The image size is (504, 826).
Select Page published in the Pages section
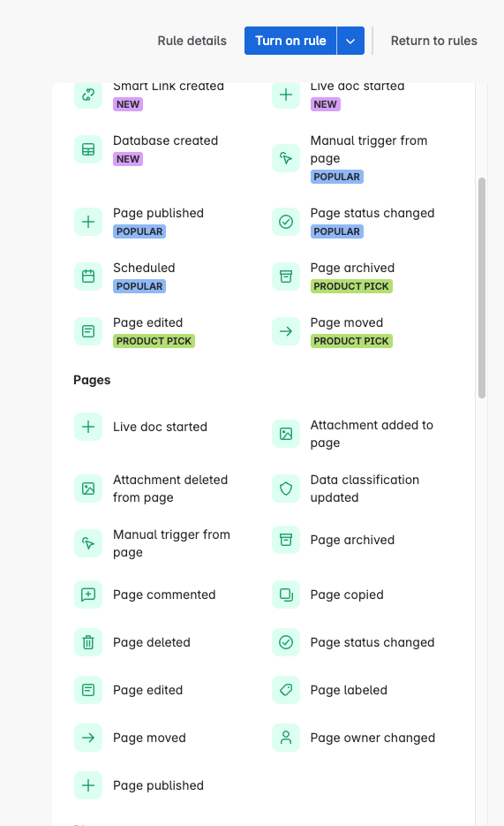point(158,784)
